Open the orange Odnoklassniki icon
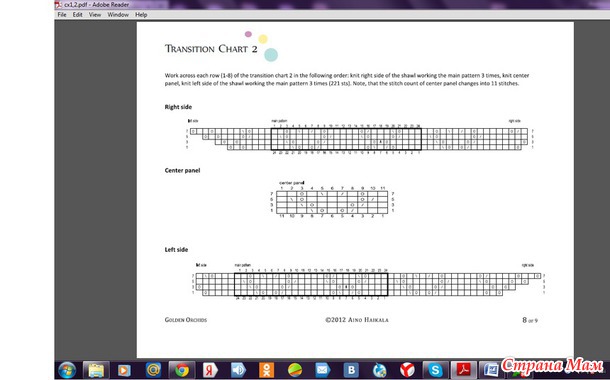The width and height of the screenshot is (610, 380). [x=266, y=370]
